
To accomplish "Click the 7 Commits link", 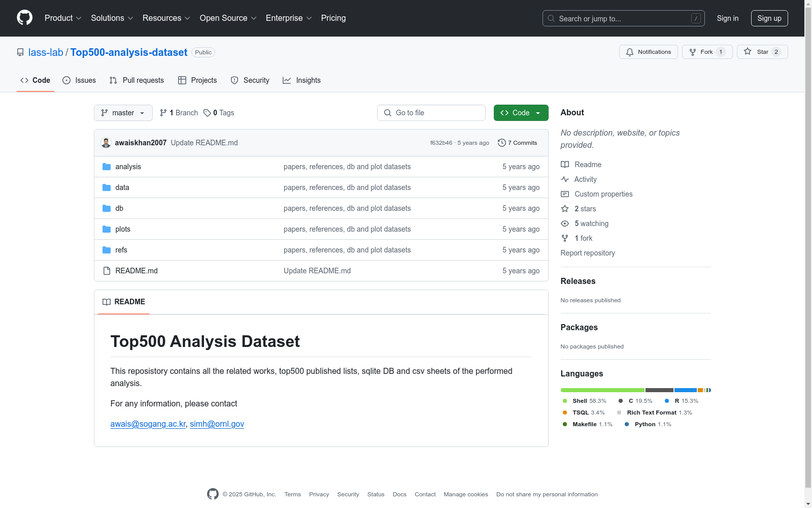I will [x=518, y=143].
